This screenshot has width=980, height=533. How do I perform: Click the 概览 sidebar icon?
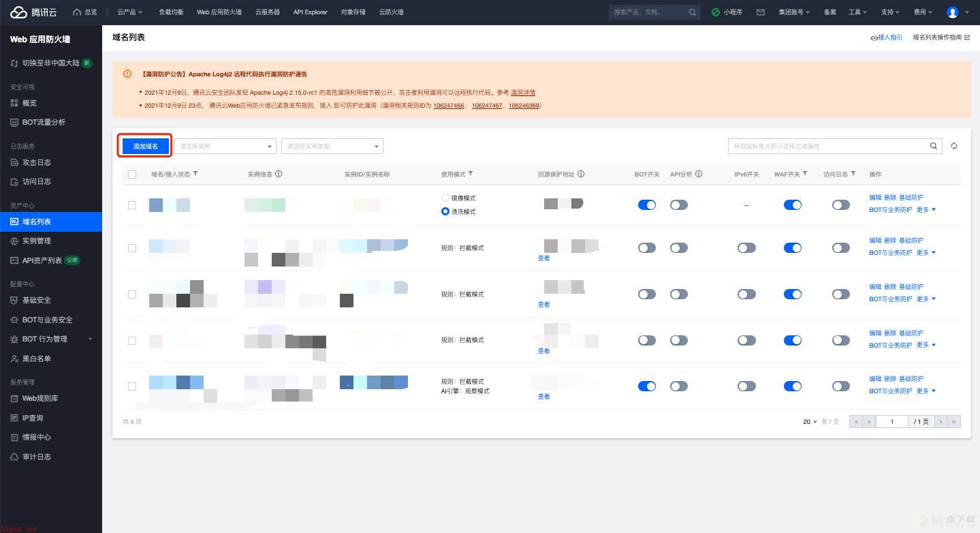coord(15,103)
